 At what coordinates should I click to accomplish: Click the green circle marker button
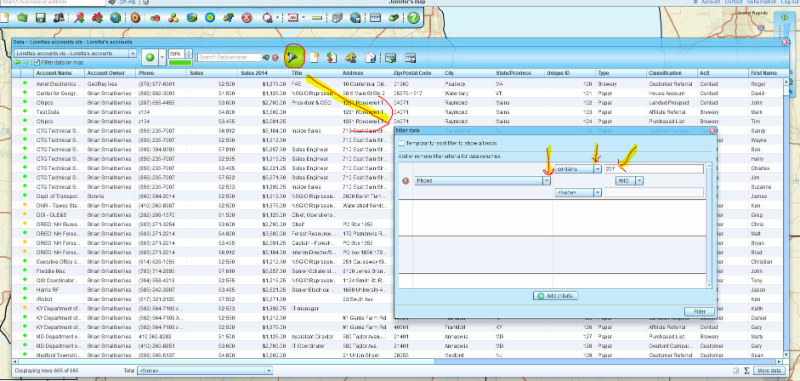[x=150, y=58]
